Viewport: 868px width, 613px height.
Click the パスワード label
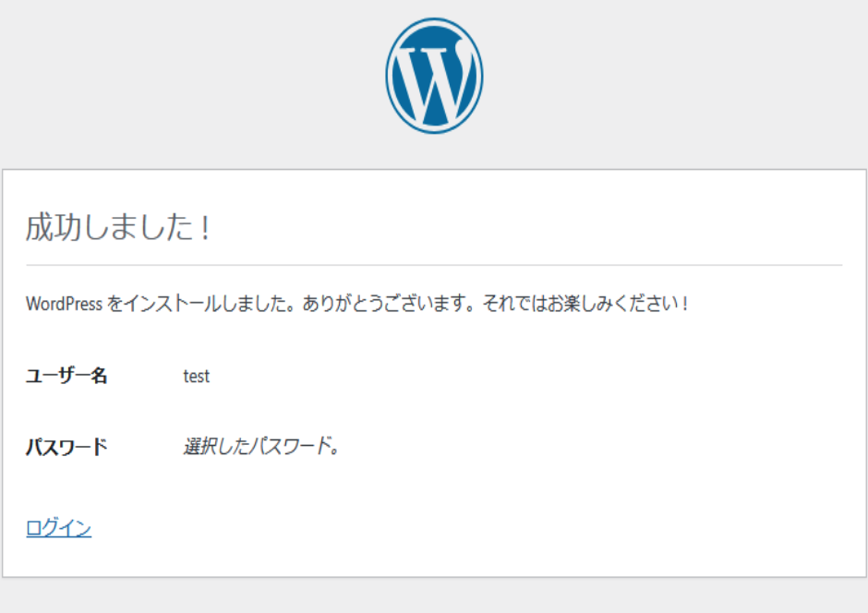pyautogui.click(x=66, y=448)
